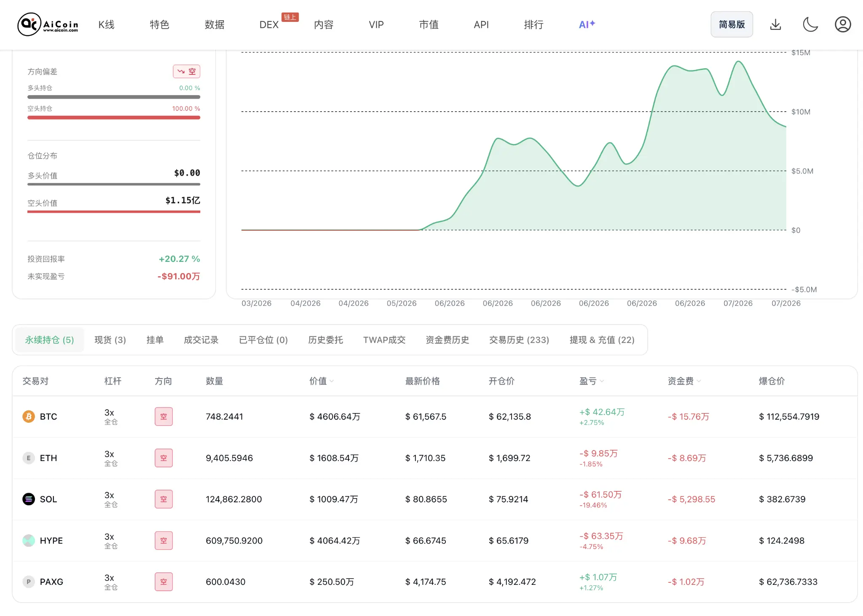Switch to the 资金费历史 tab

tap(447, 340)
